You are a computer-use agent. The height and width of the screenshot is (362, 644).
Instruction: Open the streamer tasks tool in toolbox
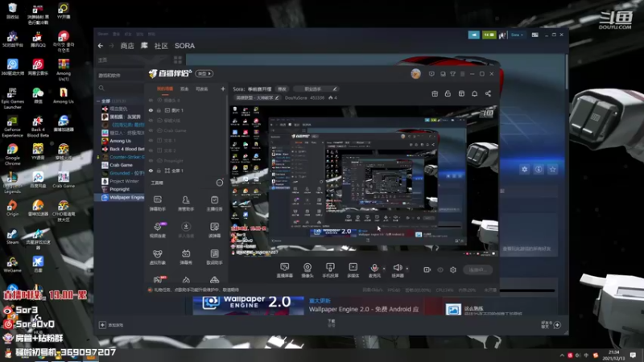214,204
